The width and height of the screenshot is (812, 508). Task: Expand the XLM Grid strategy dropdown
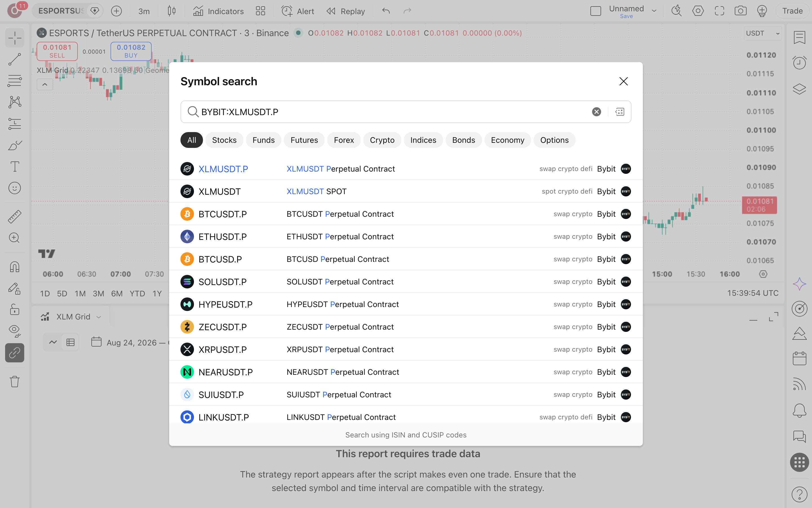(99, 317)
